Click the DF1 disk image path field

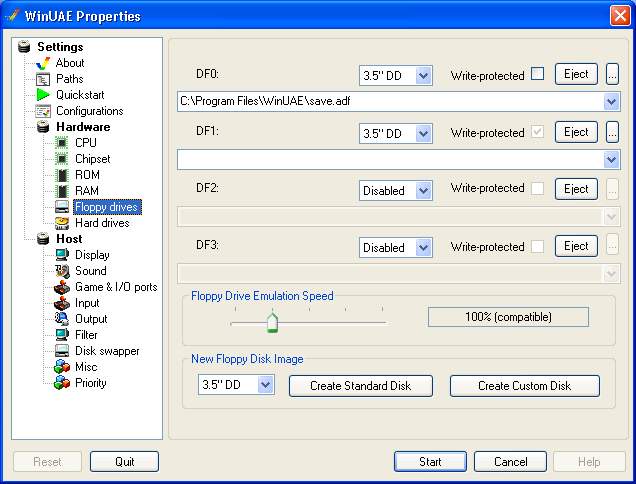point(390,159)
